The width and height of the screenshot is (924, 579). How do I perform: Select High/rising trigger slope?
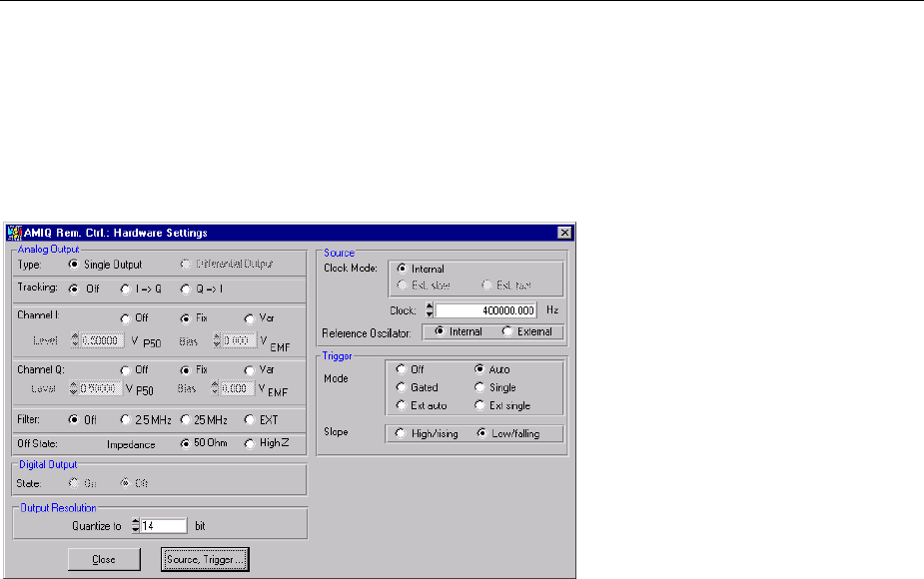401,434
